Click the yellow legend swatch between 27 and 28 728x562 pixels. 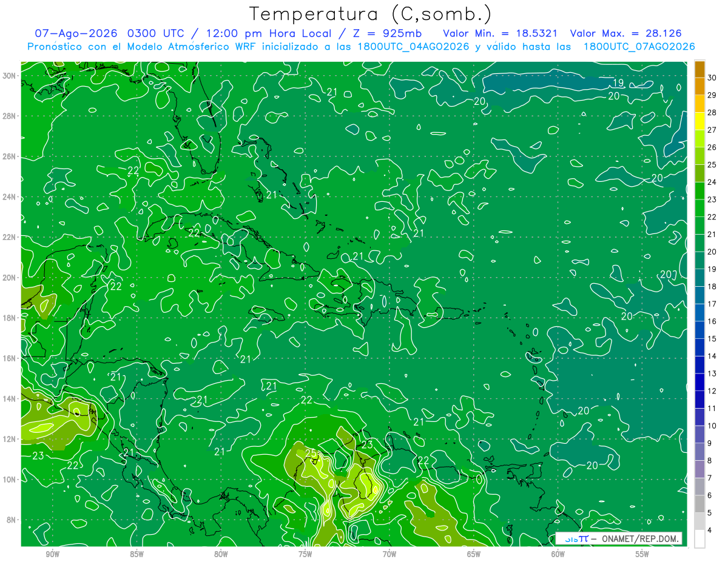pos(699,121)
